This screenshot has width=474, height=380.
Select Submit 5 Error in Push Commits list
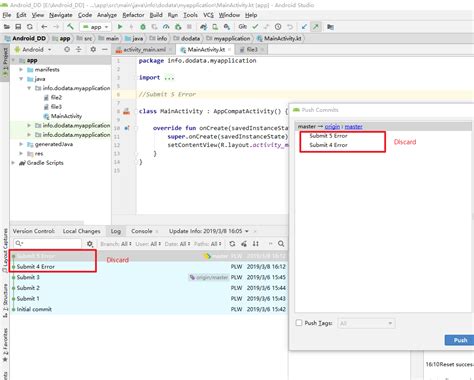[328, 136]
